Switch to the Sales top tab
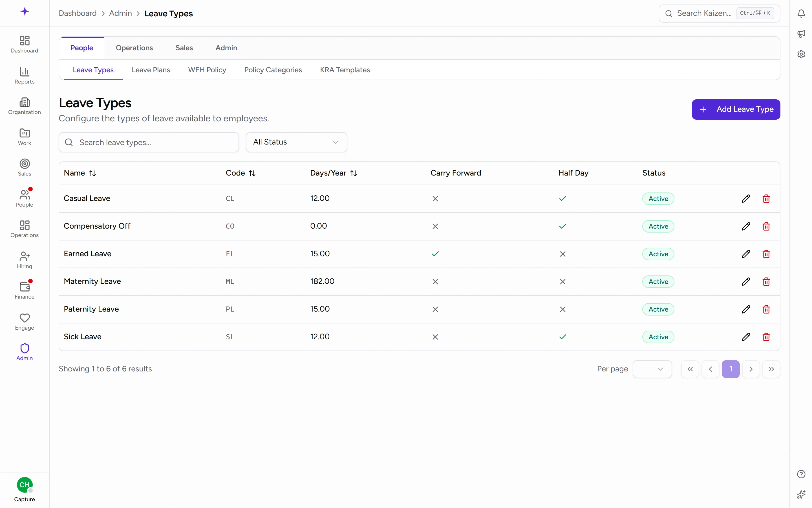Screen dimensions: 812x508 point(184,48)
